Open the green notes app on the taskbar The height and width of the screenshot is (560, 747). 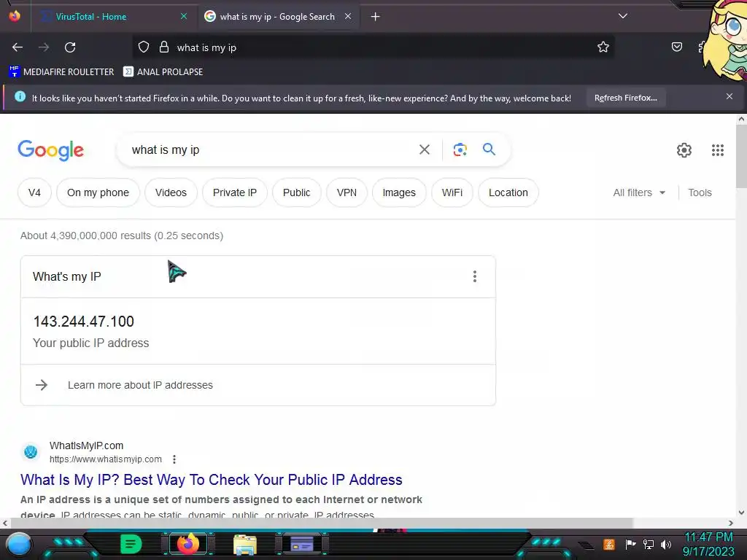(131, 544)
